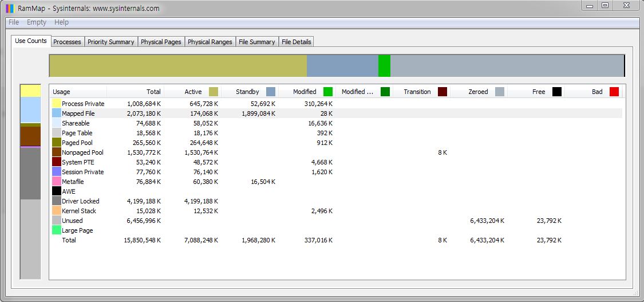Viewport: 644px width, 302px height.
Task: Open the File Details tab
Action: point(296,42)
